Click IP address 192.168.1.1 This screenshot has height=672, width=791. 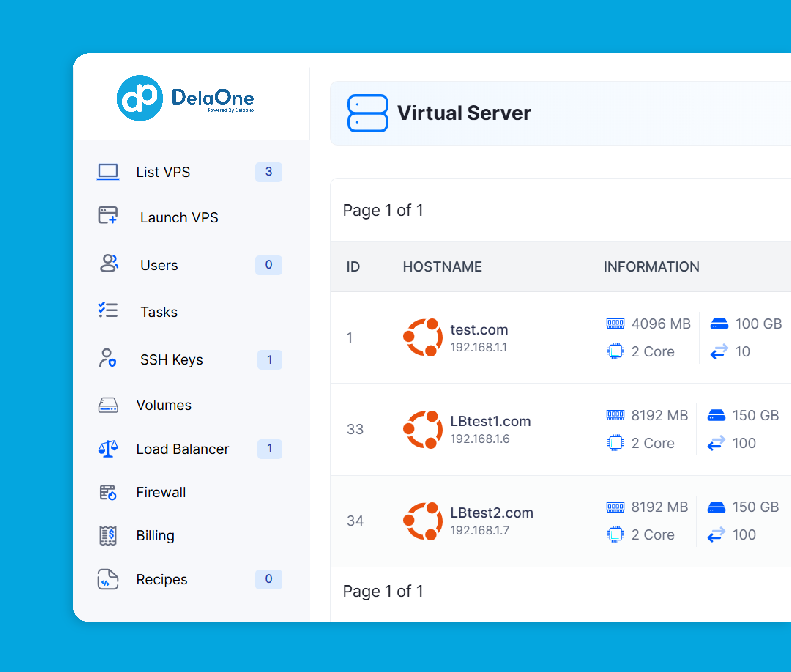[479, 347]
